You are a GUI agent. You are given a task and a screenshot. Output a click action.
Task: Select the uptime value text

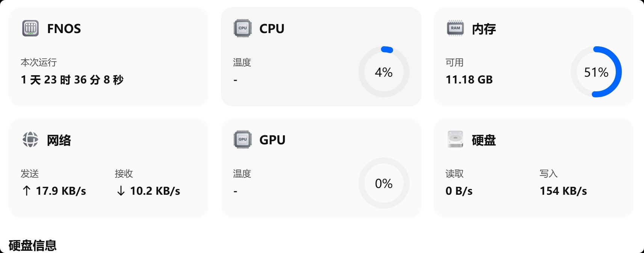72,80
